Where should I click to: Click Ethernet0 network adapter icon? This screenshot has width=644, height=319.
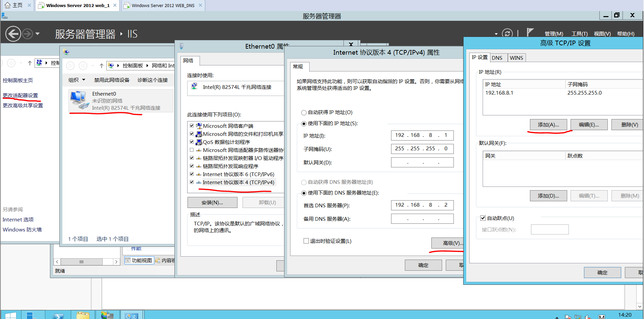[79, 100]
